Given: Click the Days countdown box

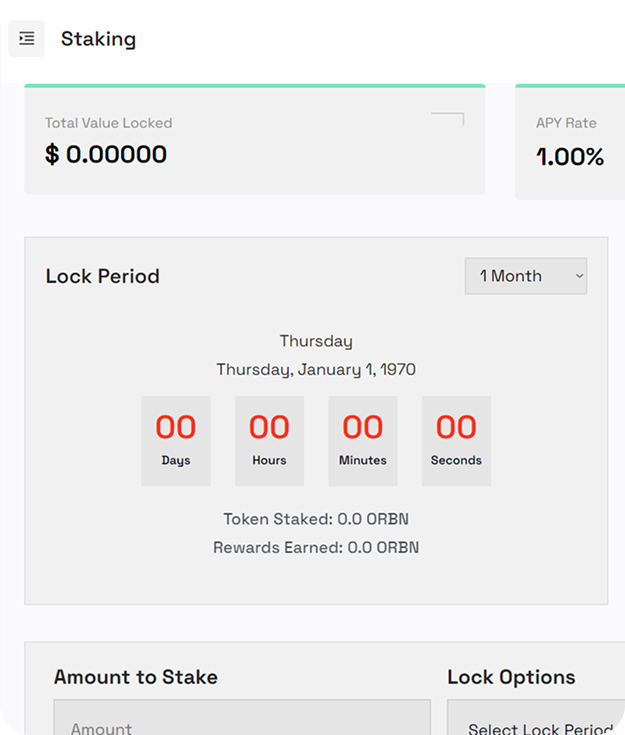Looking at the screenshot, I should pos(176,441).
